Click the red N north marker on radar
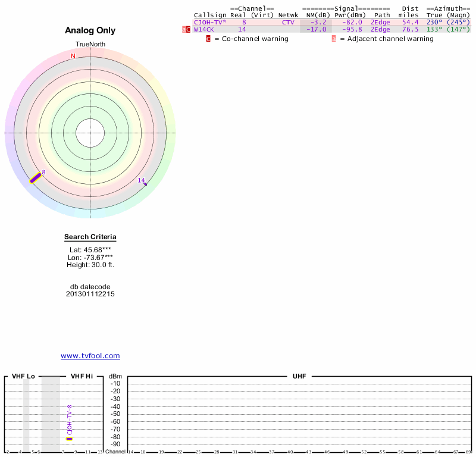 [x=73, y=57]
